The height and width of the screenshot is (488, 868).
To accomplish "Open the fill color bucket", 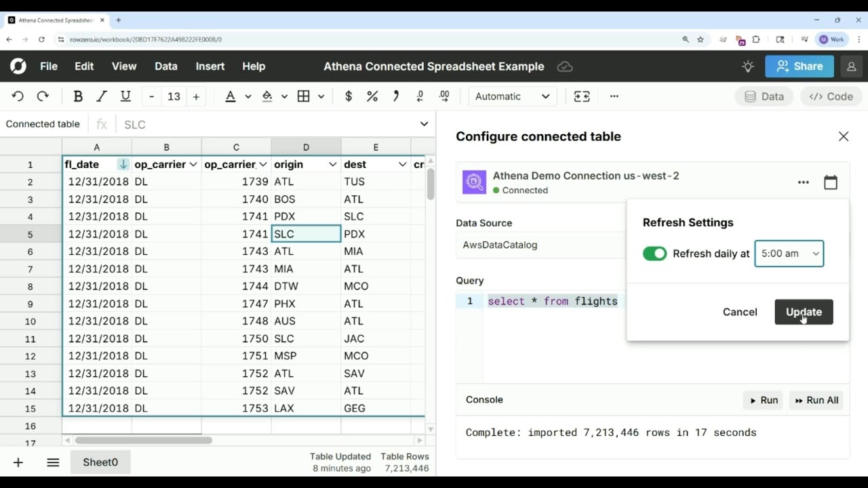I will click(x=267, y=96).
